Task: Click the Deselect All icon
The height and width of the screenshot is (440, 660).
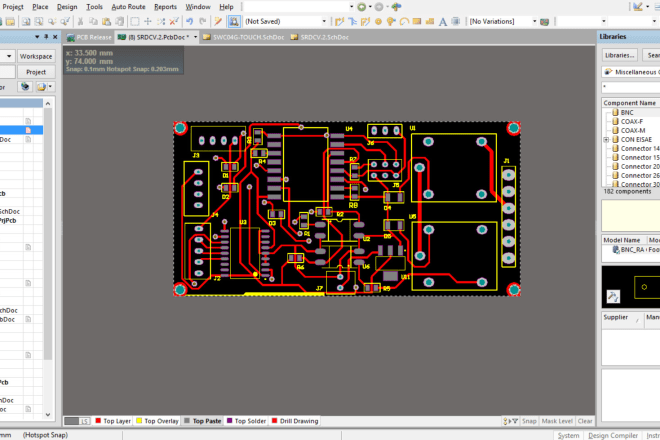Action: tap(161, 21)
